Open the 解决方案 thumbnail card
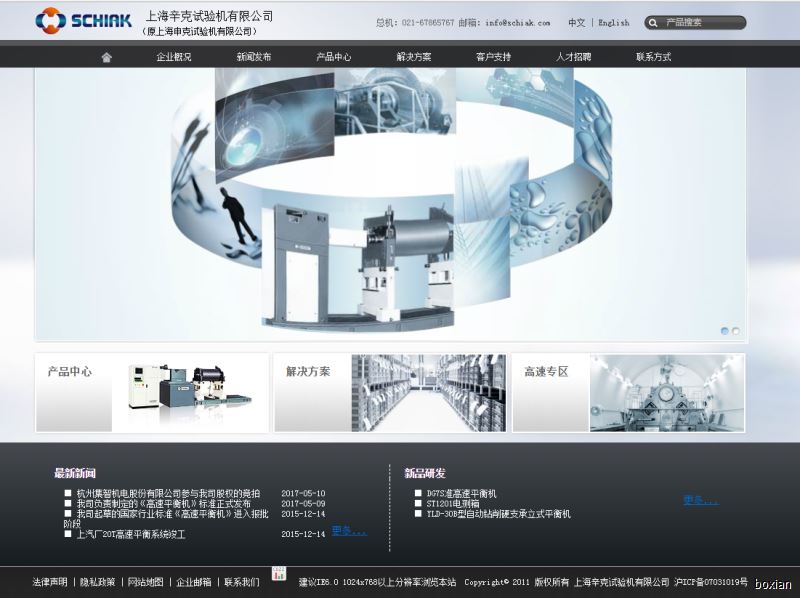 [x=390, y=392]
